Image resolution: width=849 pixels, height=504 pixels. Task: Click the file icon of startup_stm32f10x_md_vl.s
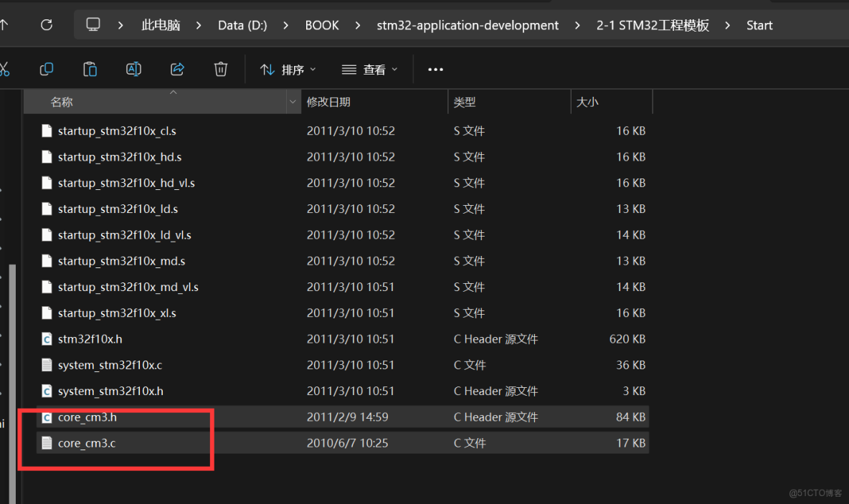pyautogui.click(x=47, y=287)
